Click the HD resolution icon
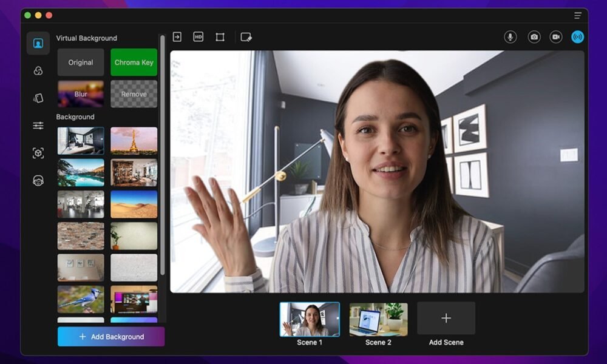The height and width of the screenshot is (364, 607). 198,37
